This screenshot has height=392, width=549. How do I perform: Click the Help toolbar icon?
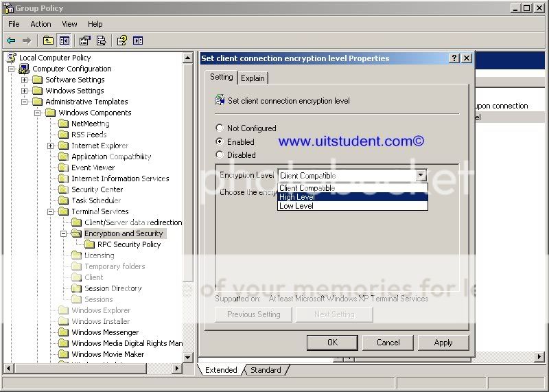pos(122,41)
